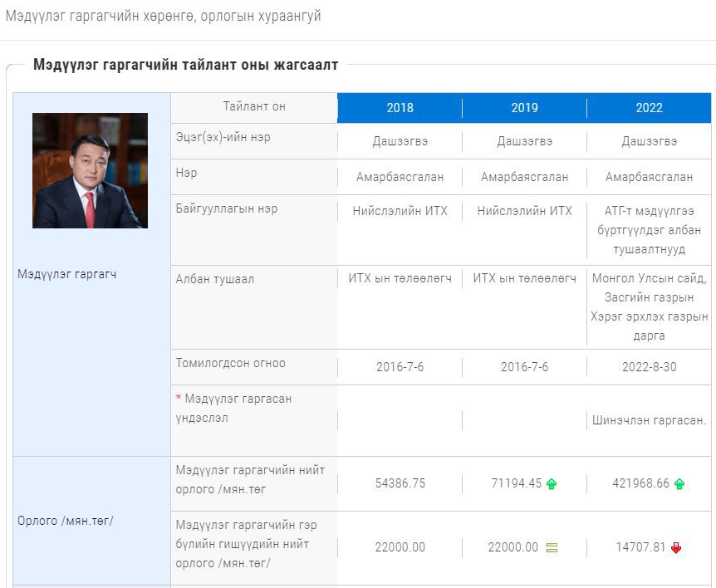Click 'ИТХ ын төлөөлөгч' in the 2019 column
Image resolution: width=716 pixels, height=588 pixels.
coord(525,278)
